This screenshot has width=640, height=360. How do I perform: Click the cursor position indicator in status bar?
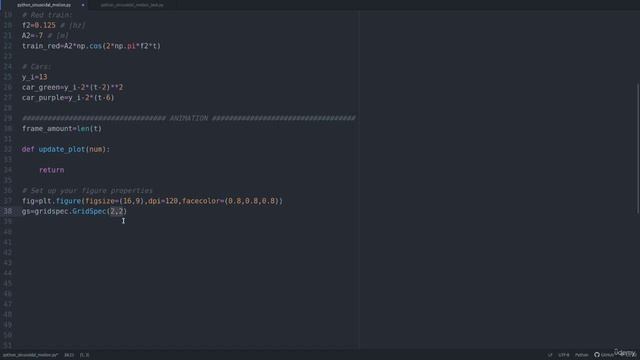coord(69,355)
